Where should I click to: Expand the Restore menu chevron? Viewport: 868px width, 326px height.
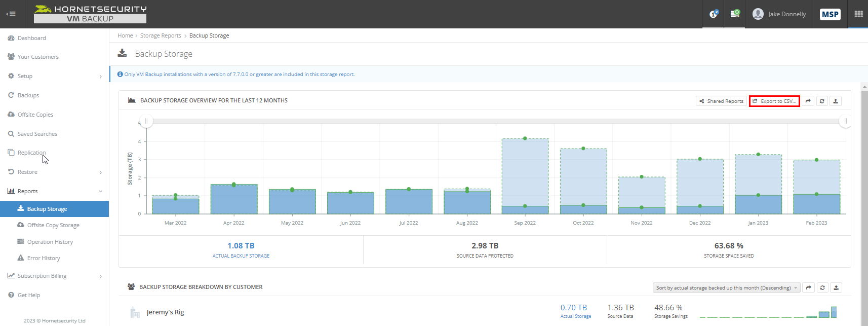(100, 172)
